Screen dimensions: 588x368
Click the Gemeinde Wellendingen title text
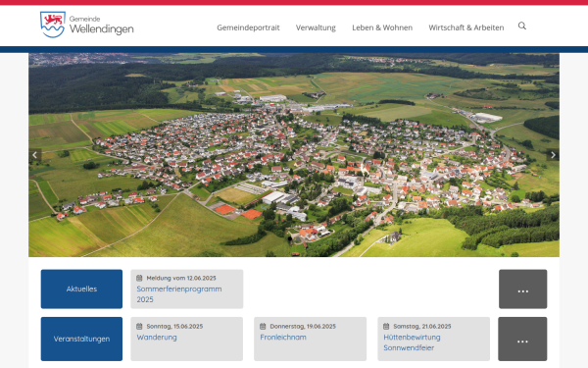[101, 26]
